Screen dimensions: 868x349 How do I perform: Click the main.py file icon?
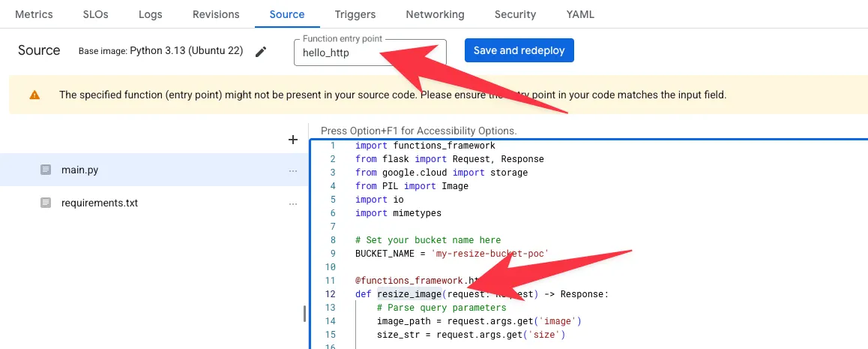(x=46, y=170)
